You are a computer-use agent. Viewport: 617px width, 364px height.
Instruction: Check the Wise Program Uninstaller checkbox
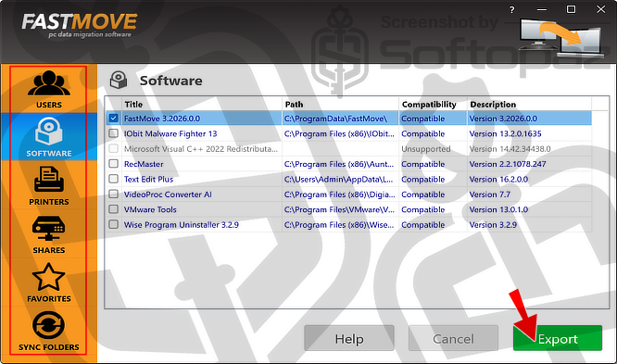[x=114, y=224]
